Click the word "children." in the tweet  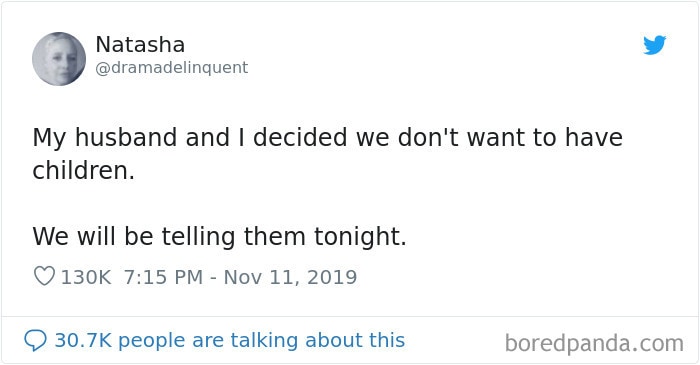click(x=83, y=170)
